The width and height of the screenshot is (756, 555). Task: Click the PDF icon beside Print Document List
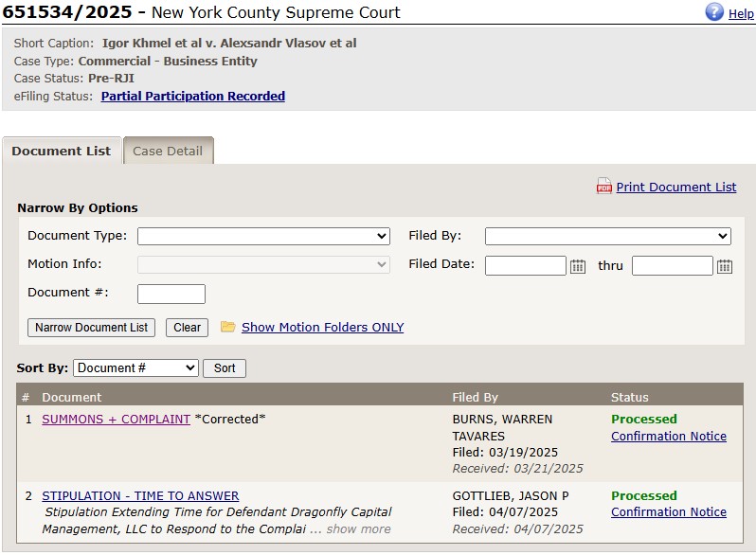603,187
